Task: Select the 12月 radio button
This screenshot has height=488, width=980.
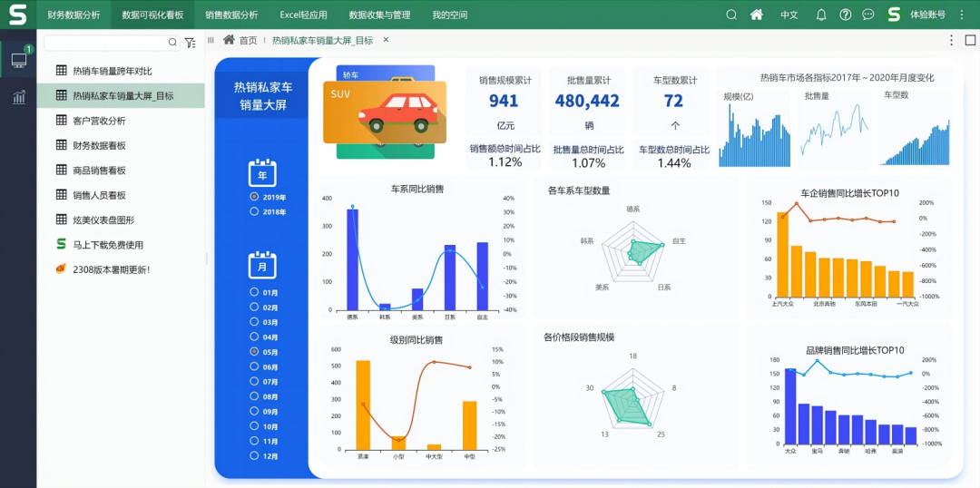Action: point(254,455)
